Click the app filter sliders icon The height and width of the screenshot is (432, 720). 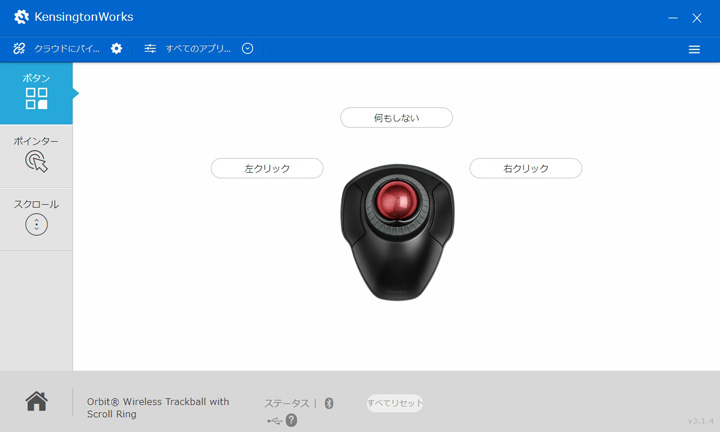150,48
